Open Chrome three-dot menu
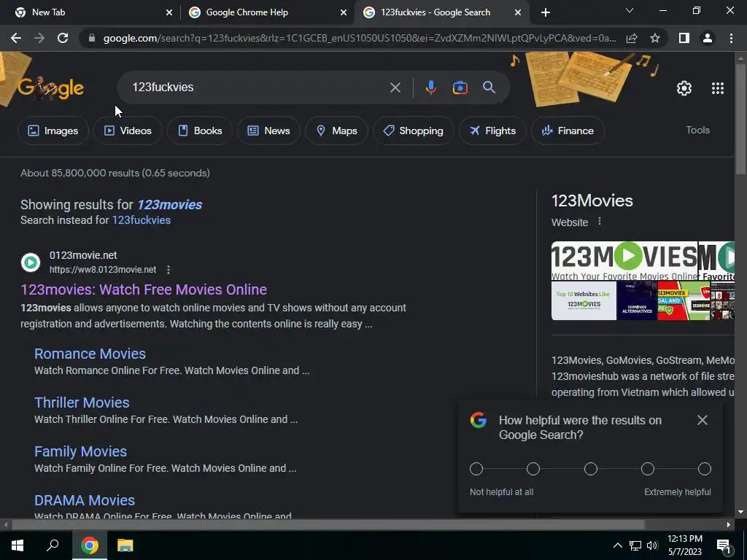Viewport: 747px width, 560px height. point(731,38)
